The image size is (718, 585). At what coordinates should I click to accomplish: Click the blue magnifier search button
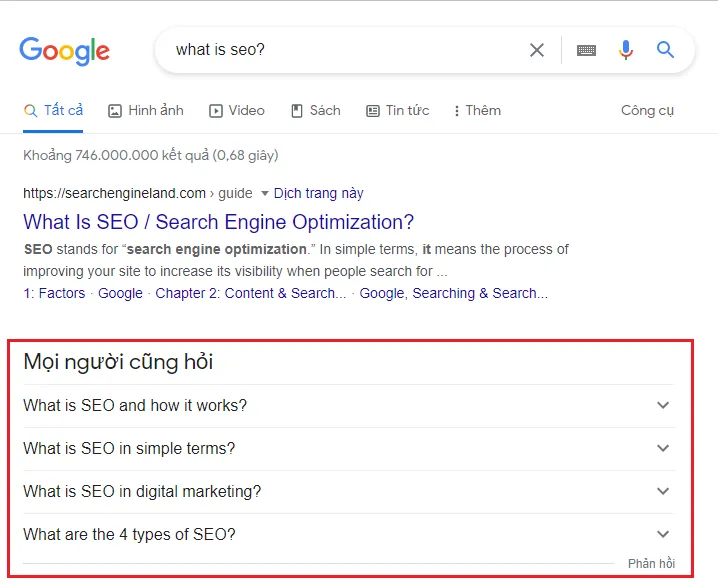point(665,49)
